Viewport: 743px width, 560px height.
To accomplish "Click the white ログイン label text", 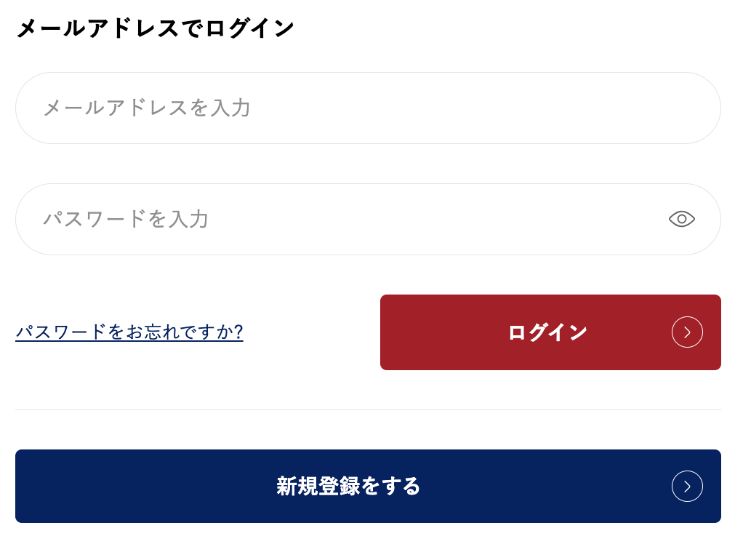I will (547, 332).
